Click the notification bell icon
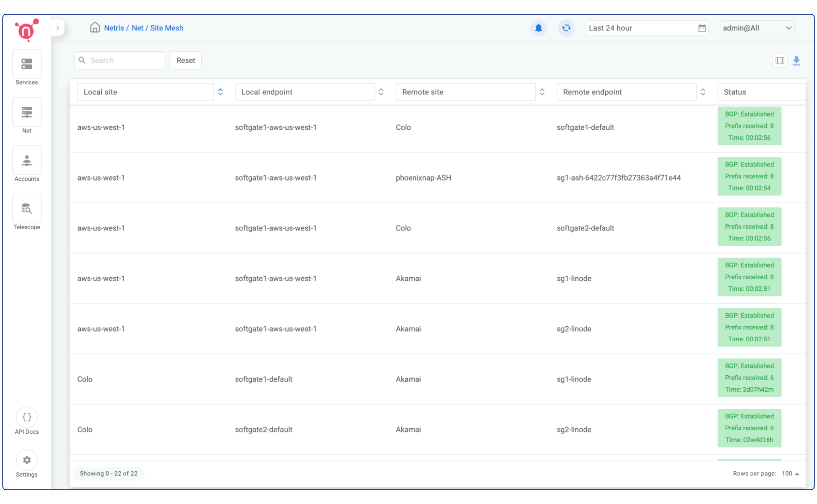 click(x=538, y=27)
